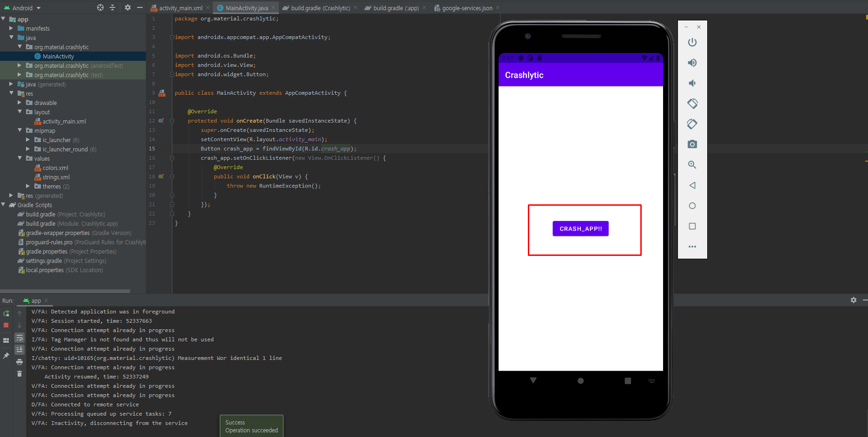Restore layout in Run panel
Viewport: 868px width, 437px height.
tap(6, 340)
